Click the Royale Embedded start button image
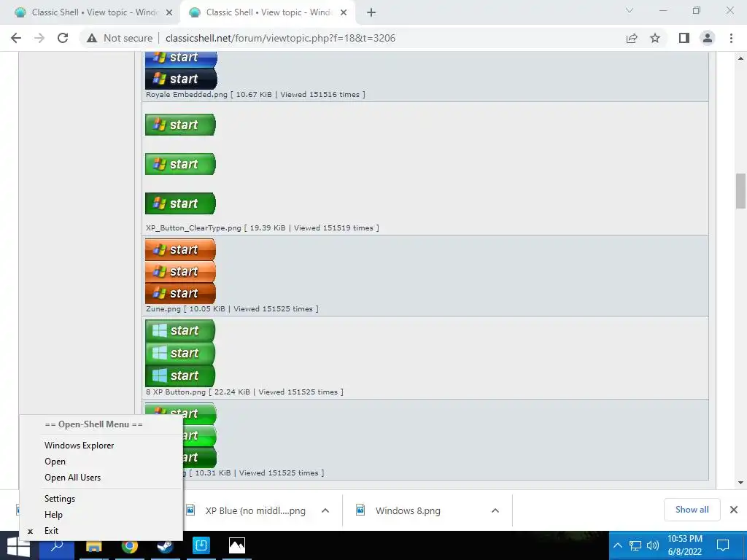747x560 pixels. click(x=181, y=71)
